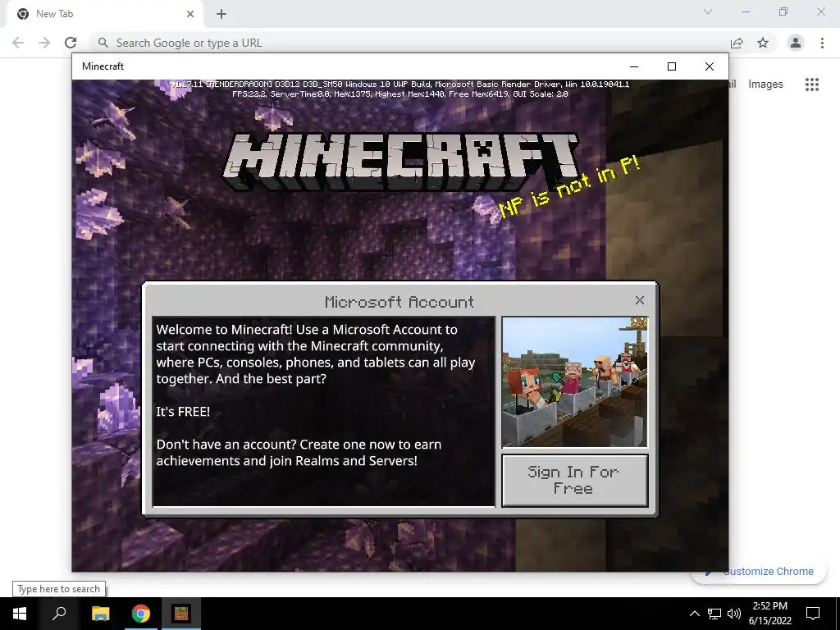Minimize the Minecraft window
This screenshot has height=630, width=840.
[634, 66]
